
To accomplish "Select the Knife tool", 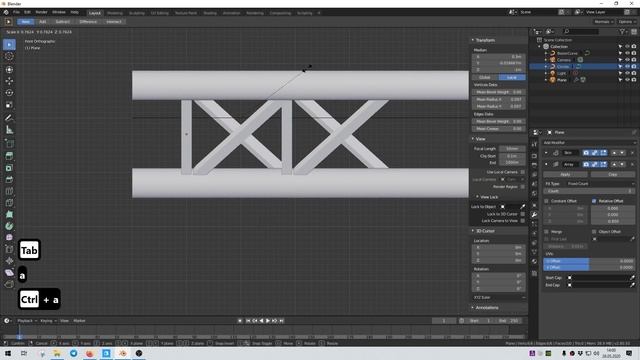I will tap(9, 203).
